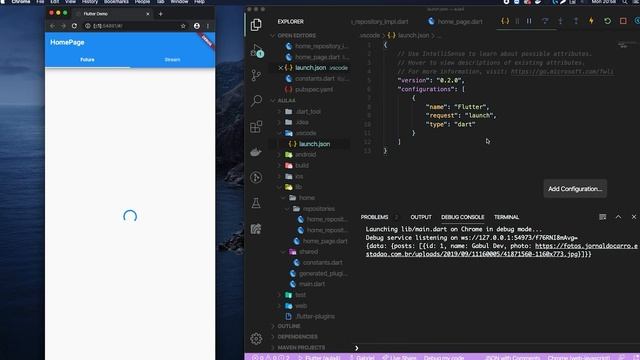
Task: Open the Window menu in menu bar
Action: 179,2
